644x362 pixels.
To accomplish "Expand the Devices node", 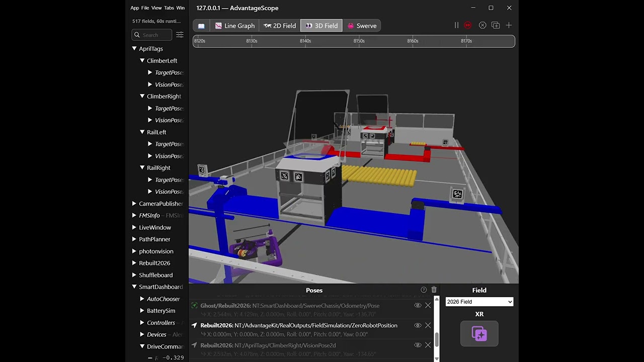I will click(x=142, y=334).
